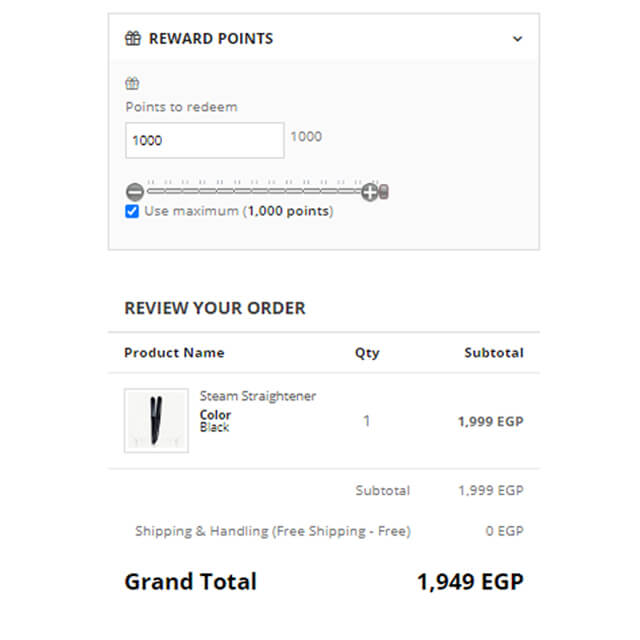This screenshot has width=640, height=640.
Task: Collapse the Reward Points section chevron
Action: (x=517, y=39)
